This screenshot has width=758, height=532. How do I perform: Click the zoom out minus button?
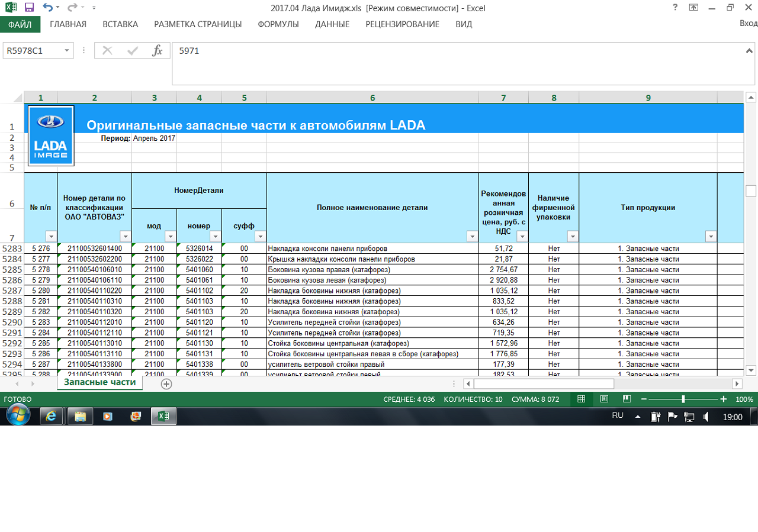pyautogui.click(x=643, y=399)
